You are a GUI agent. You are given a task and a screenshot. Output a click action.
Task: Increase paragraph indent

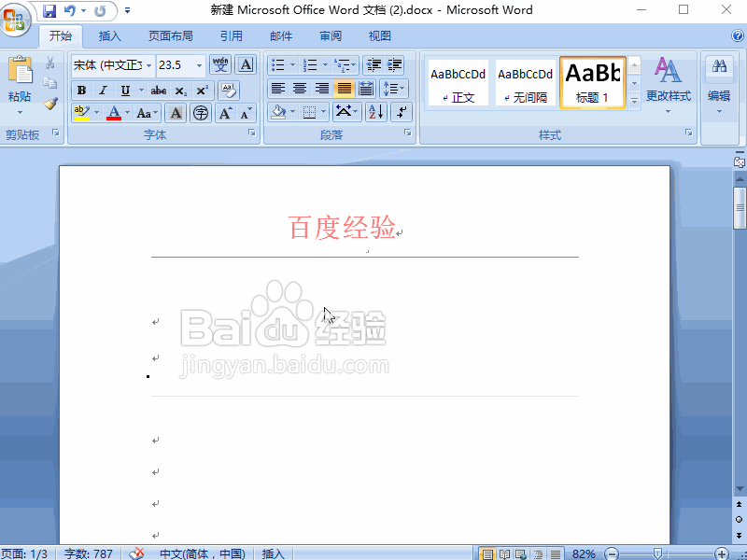point(394,64)
